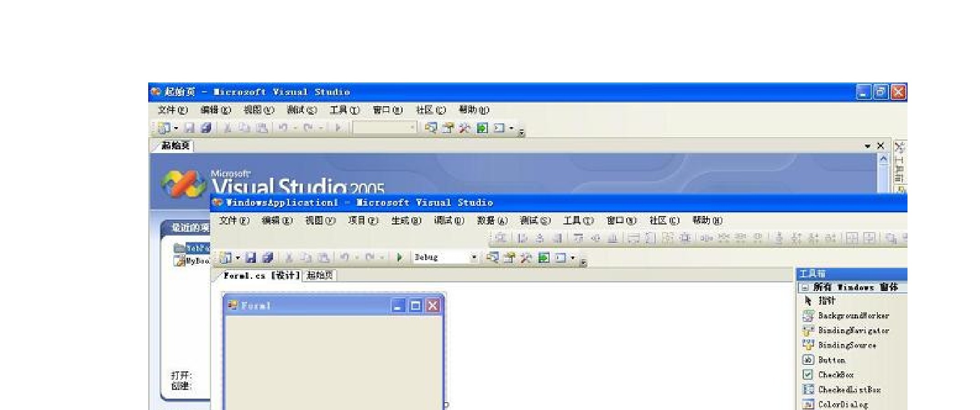Image resolution: width=980 pixels, height=410 pixels.
Task: Click Save icon in WindowsApplication1 toolbar
Action: 251,258
